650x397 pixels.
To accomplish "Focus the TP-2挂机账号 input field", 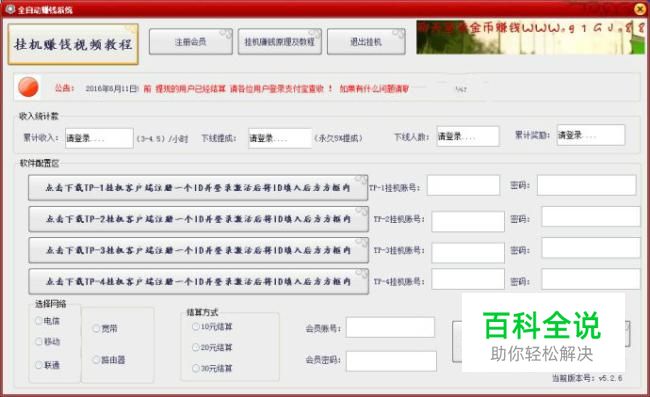I will click(468, 221).
